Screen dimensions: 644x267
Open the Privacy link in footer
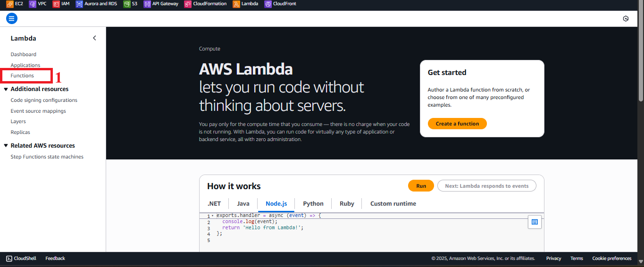tap(553, 258)
